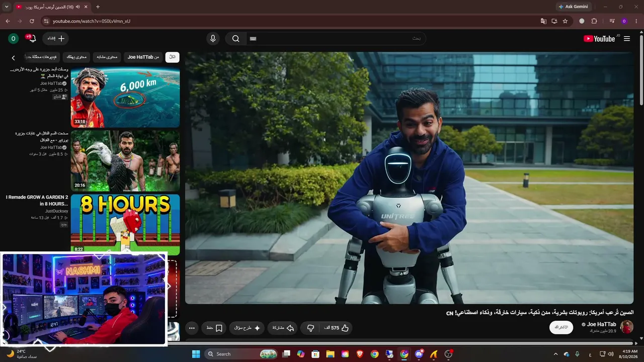Screen dimensions: 644x362
Task: Click the JustDucksey channel name
Action: 56,211
